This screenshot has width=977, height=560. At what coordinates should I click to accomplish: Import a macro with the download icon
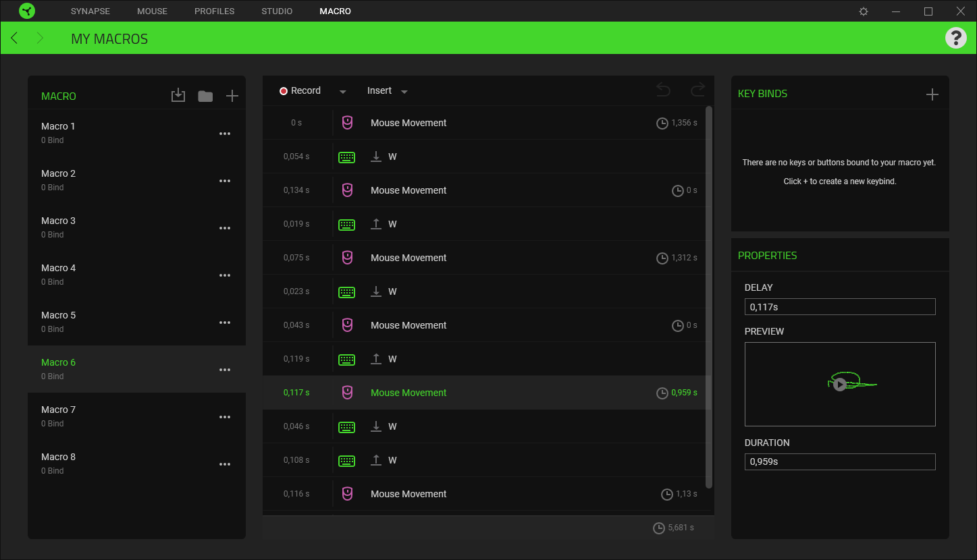click(x=178, y=96)
